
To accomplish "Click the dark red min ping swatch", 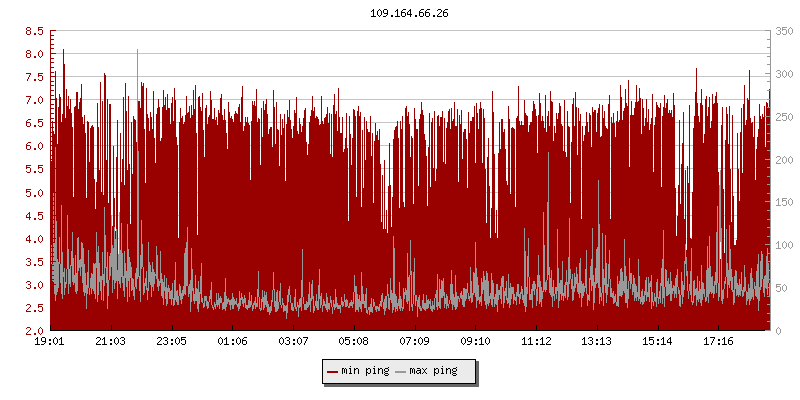I will click(x=332, y=371).
